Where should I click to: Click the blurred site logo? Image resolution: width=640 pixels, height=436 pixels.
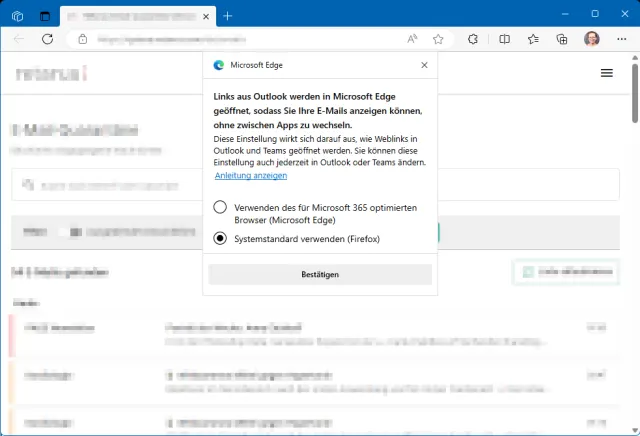[51, 73]
